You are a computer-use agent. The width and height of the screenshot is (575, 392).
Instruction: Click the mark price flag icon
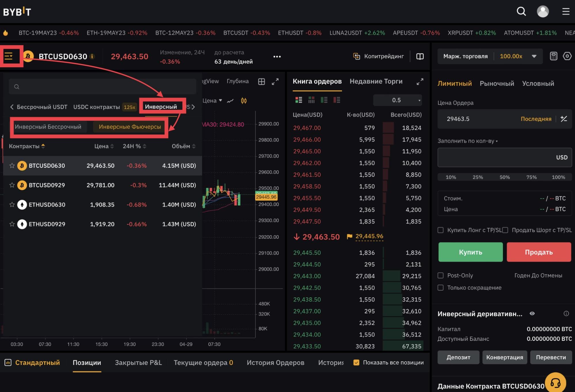pyautogui.click(x=349, y=237)
